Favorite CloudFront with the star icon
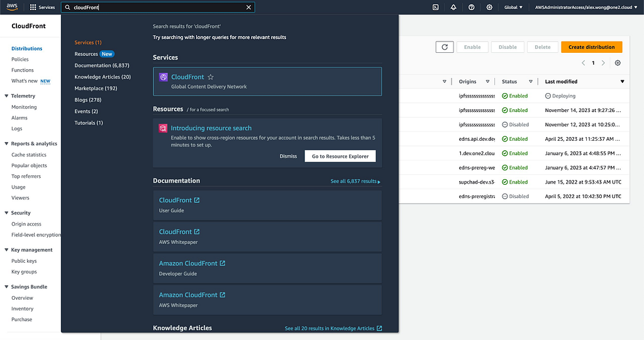 (211, 77)
